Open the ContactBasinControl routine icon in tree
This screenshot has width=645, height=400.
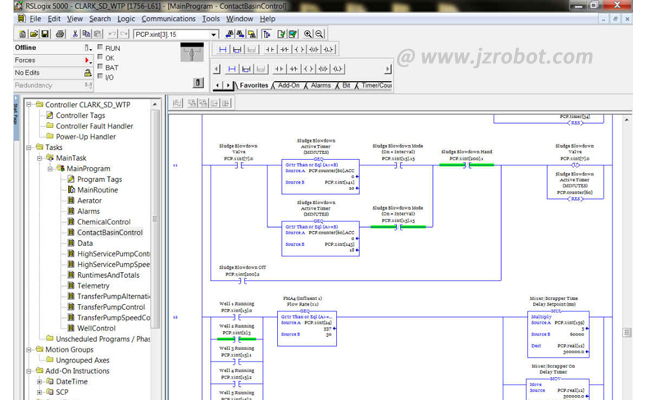(70, 232)
